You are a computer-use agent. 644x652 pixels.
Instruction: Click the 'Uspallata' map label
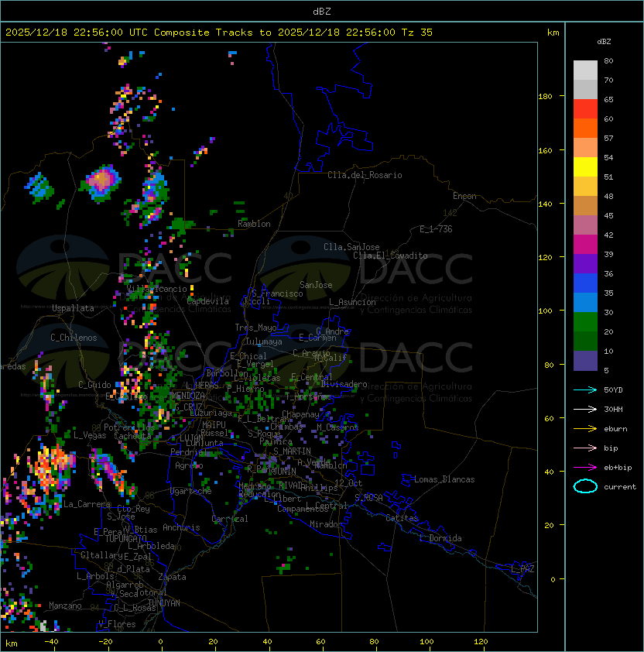coord(73,308)
